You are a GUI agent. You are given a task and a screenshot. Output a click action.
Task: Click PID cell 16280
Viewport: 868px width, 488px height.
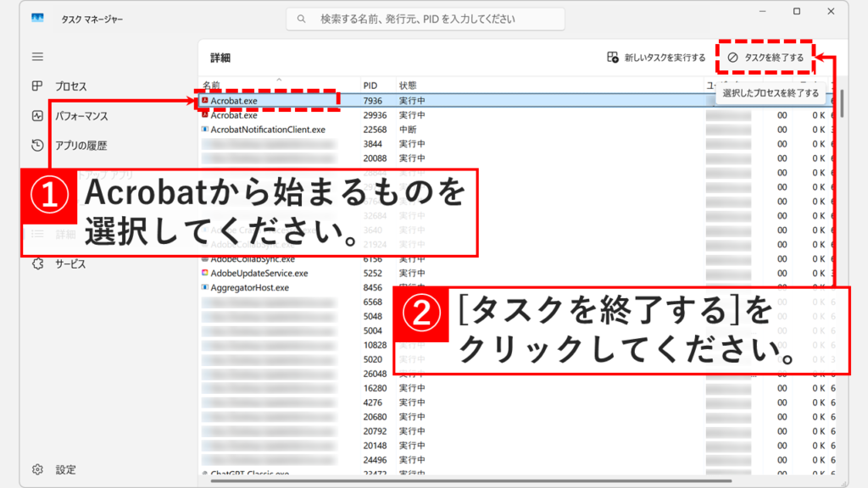[x=375, y=388]
